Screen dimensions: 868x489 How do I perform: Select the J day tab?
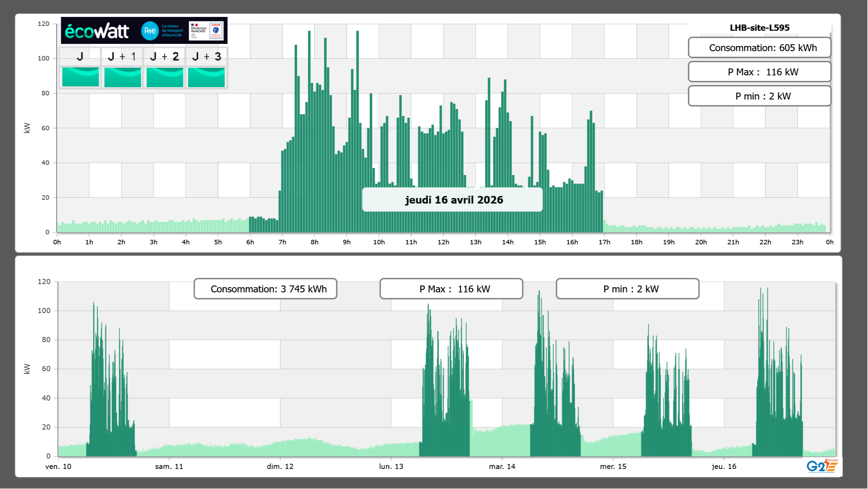point(80,56)
